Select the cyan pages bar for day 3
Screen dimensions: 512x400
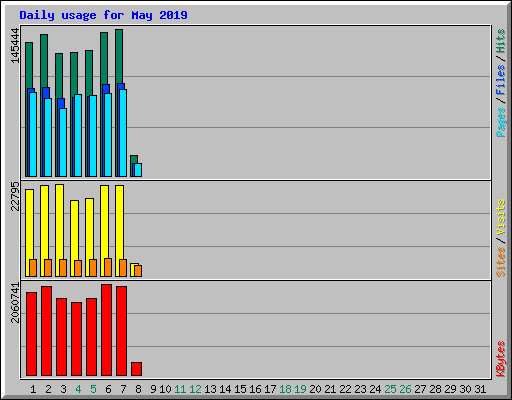click(63, 142)
